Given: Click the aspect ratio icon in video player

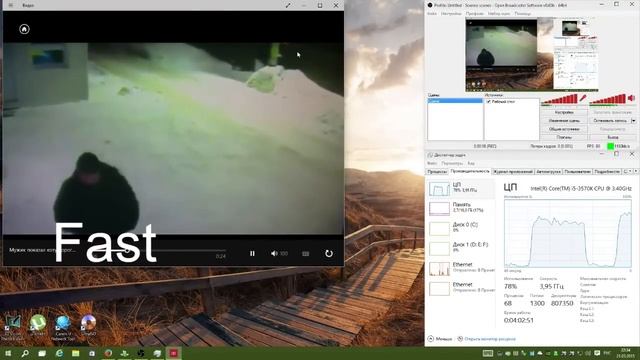Looking at the screenshot, I should click(x=305, y=253).
